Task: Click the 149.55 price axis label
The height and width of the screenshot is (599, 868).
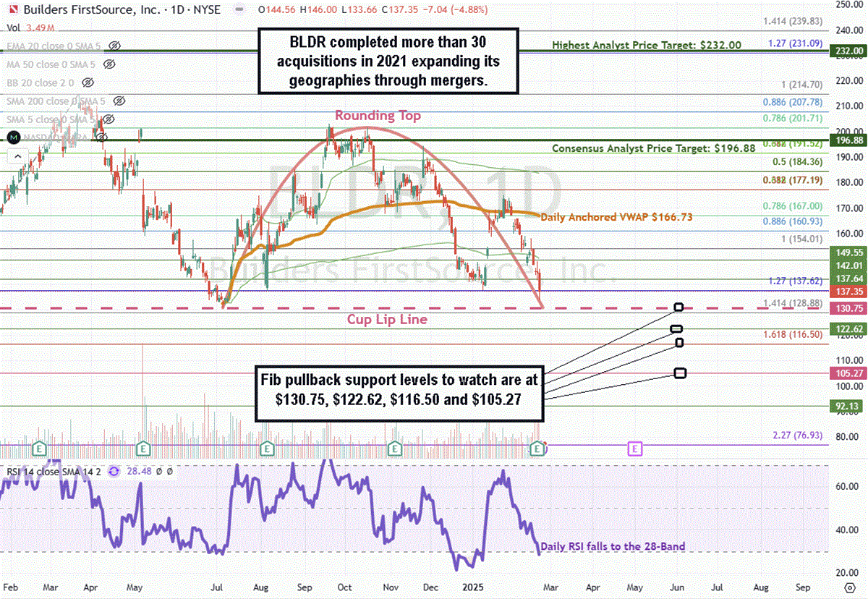Action: 849,252
